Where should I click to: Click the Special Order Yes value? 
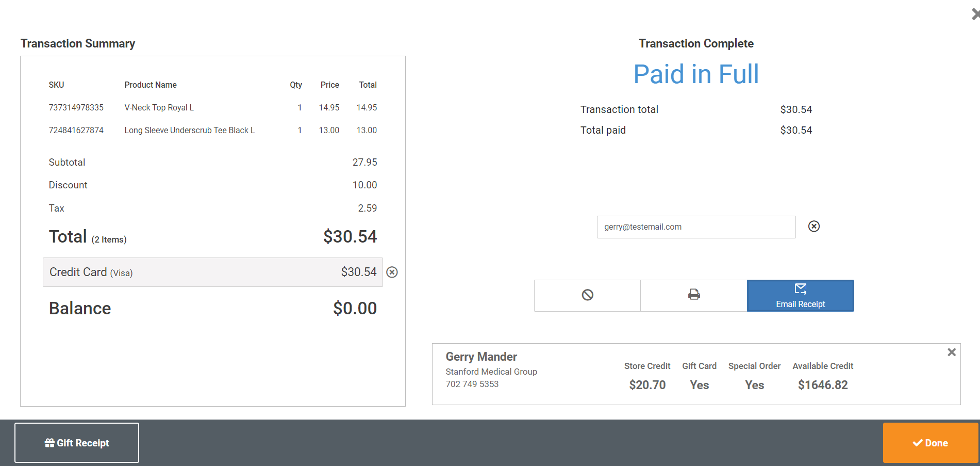754,385
